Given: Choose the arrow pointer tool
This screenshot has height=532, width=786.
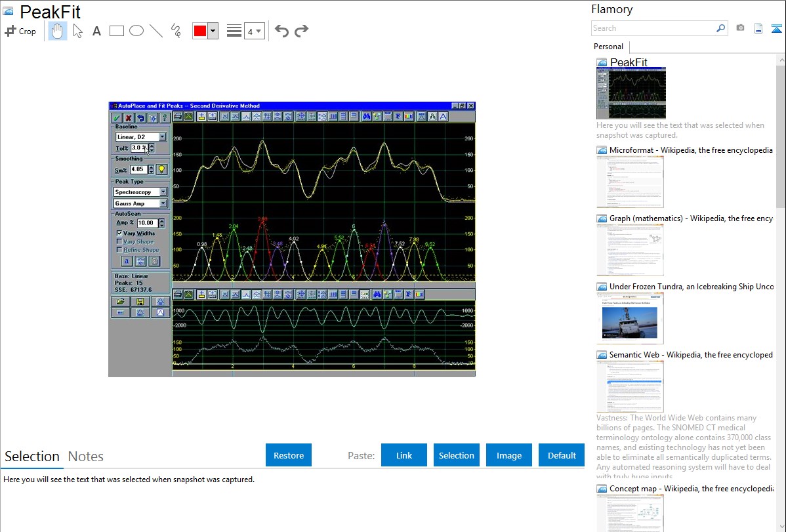Looking at the screenshot, I should [x=77, y=31].
